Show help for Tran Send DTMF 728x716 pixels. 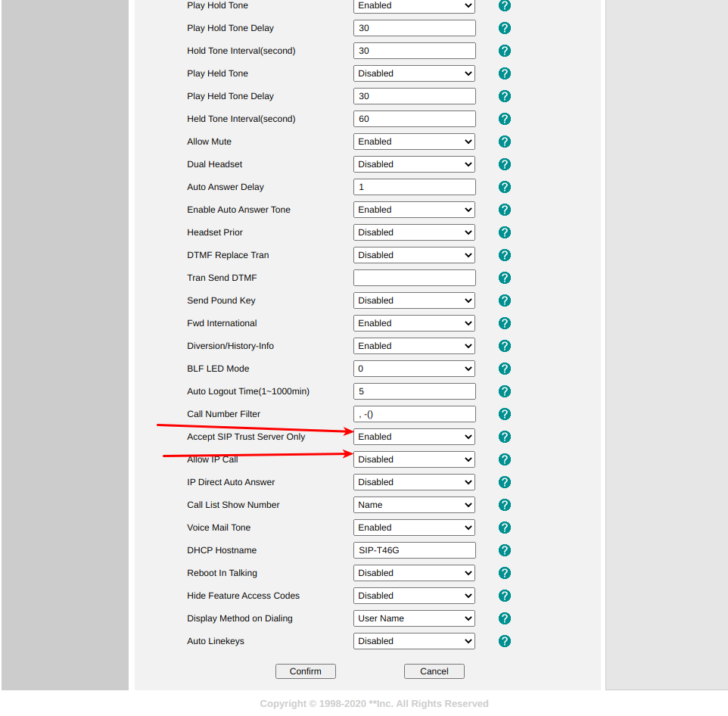pyautogui.click(x=505, y=278)
